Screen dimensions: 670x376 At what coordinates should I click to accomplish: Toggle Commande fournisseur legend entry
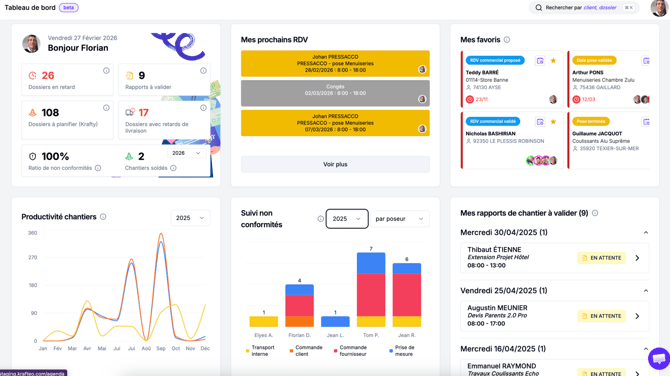click(350, 351)
